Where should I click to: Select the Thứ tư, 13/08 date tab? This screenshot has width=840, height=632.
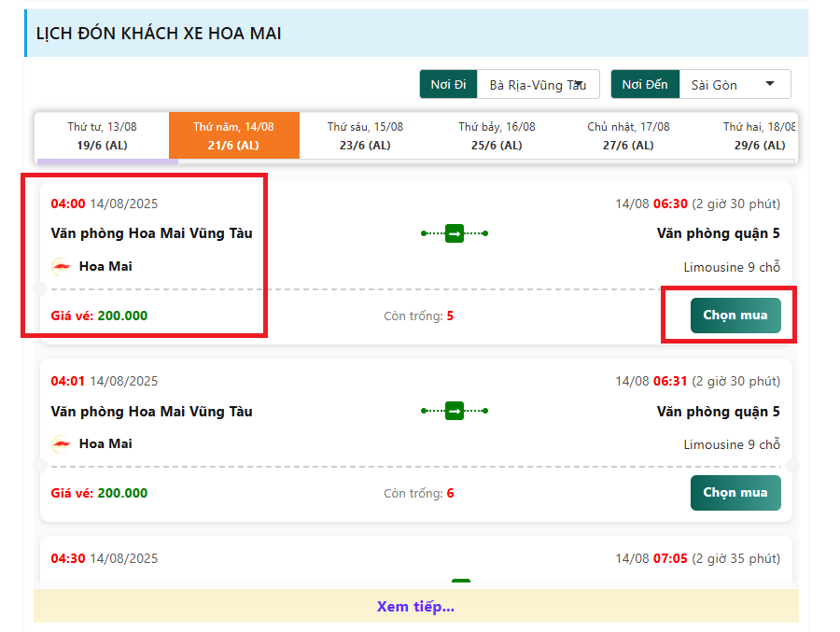(102, 135)
